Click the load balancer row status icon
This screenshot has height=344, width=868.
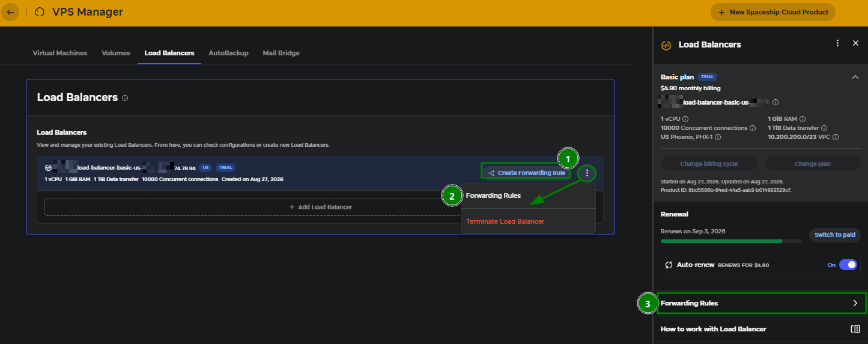tap(48, 168)
